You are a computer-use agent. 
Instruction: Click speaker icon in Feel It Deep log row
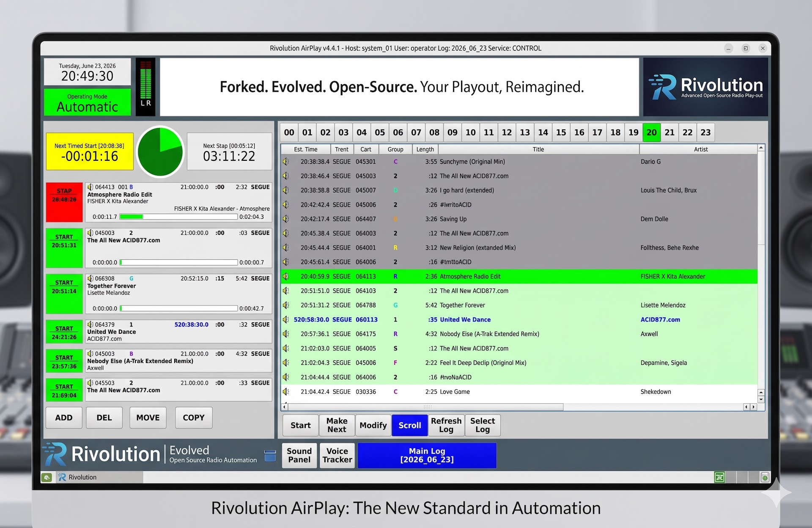click(286, 363)
